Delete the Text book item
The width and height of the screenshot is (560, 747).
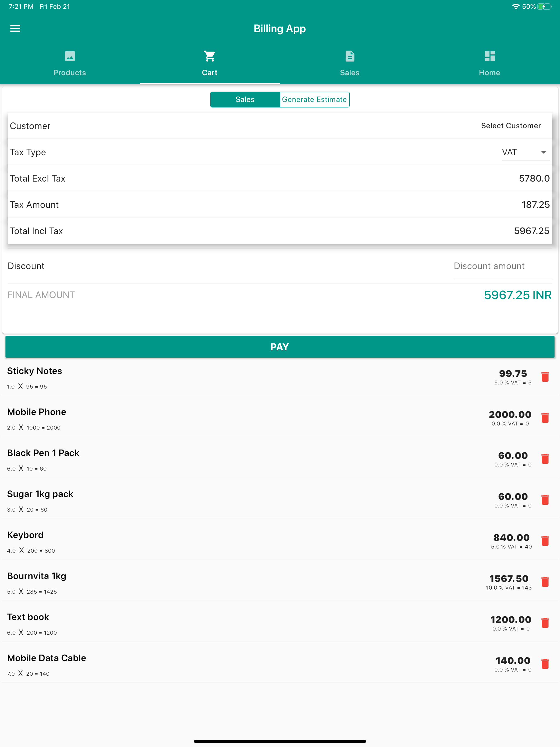[x=545, y=623]
